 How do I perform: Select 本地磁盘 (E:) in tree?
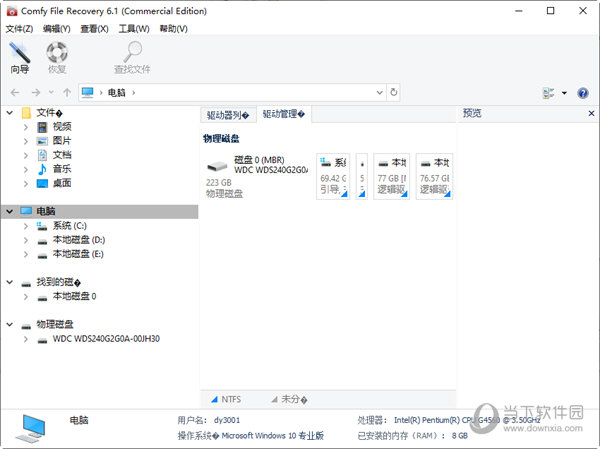(x=78, y=254)
